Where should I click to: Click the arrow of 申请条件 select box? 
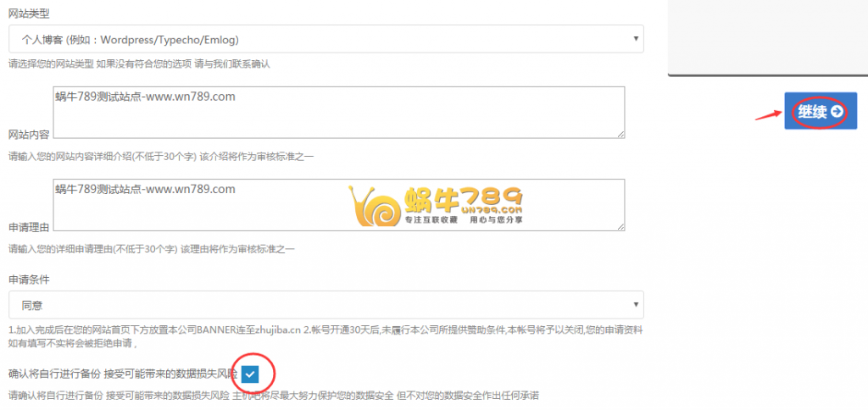coord(635,305)
